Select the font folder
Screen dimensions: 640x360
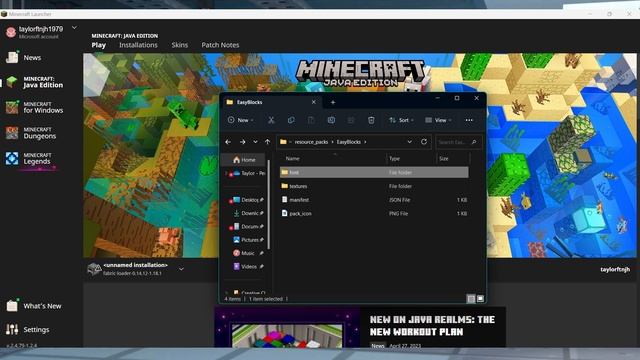pyautogui.click(x=374, y=172)
